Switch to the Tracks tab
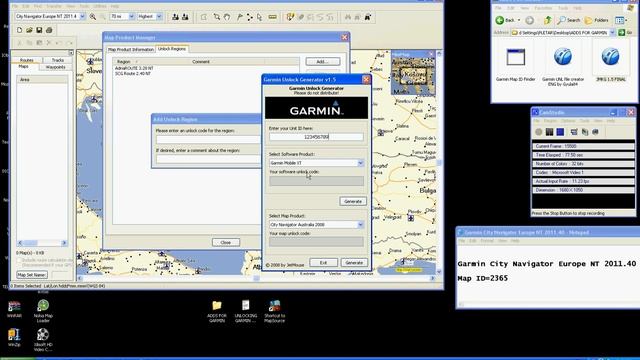 (58, 60)
